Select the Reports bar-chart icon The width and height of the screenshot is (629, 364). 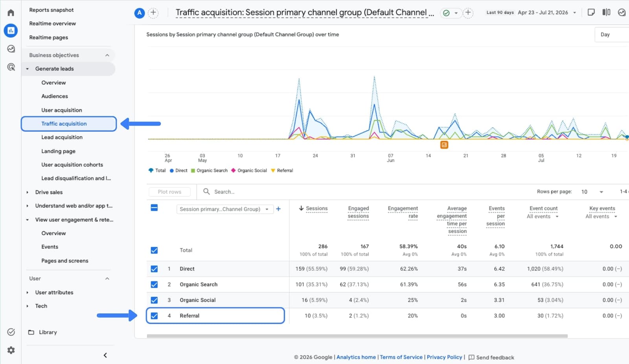coord(11,30)
